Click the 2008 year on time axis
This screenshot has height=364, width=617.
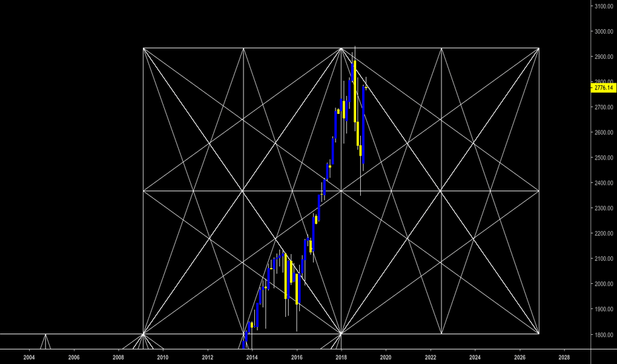[118, 357]
